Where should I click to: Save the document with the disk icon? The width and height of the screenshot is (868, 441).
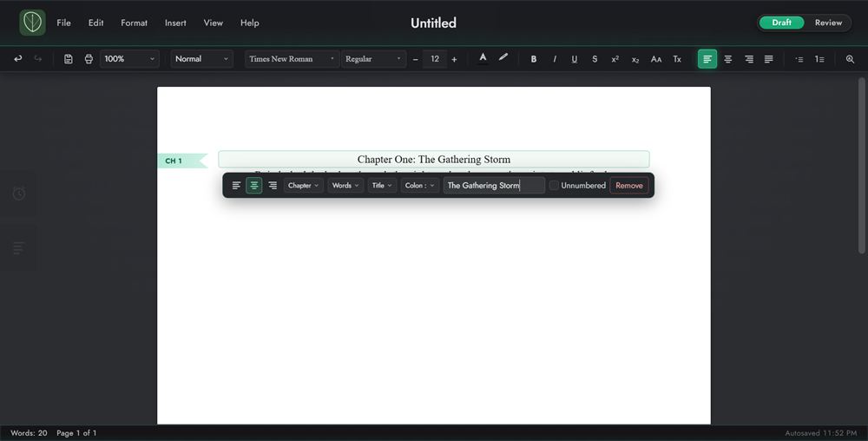point(69,59)
